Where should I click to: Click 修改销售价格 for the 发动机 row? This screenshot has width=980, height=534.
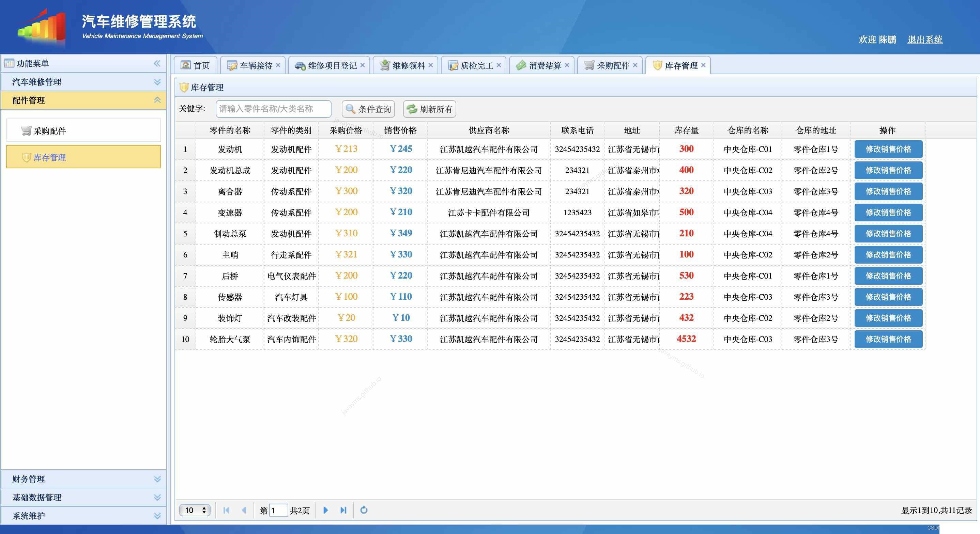coord(888,149)
